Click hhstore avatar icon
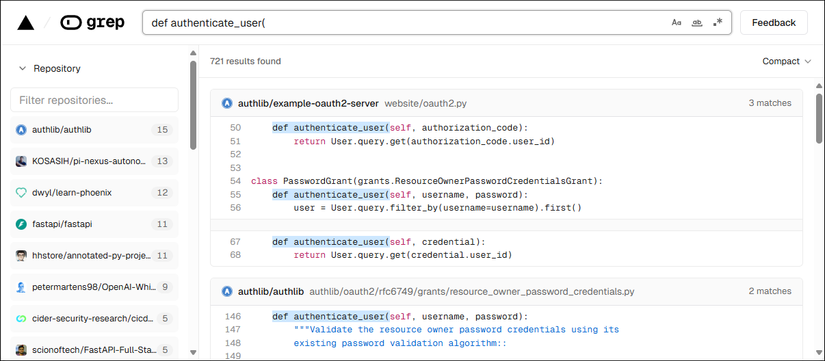The image size is (825, 361). click(21, 256)
